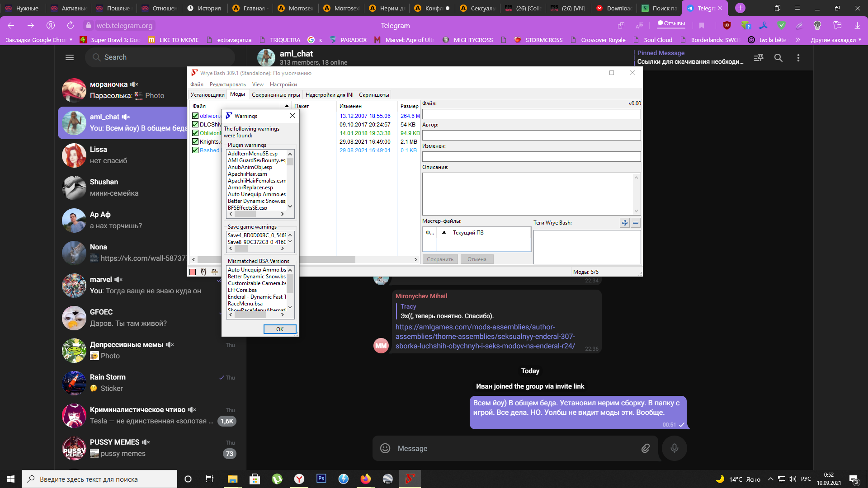Switch to Сохраненные игры tab
This screenshot has width=868, height=488.
[275, 95]
